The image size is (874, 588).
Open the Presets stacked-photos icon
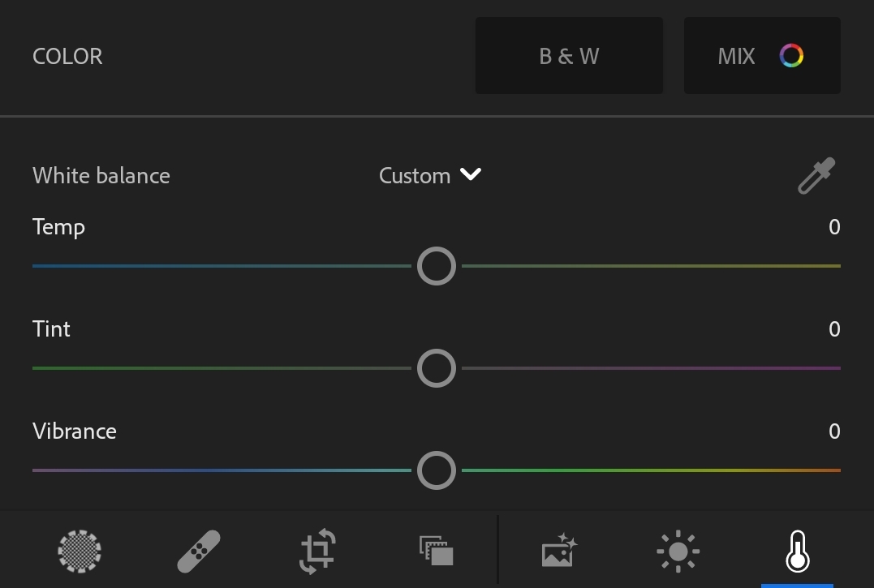tap(437, 552)
